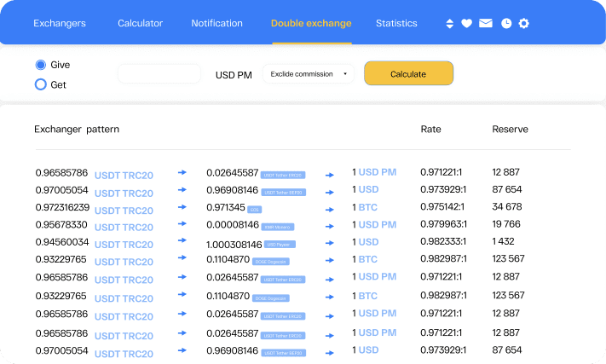Open settings using the gear icon
Screen dimensions: 606x364
[x=524, y=24]
